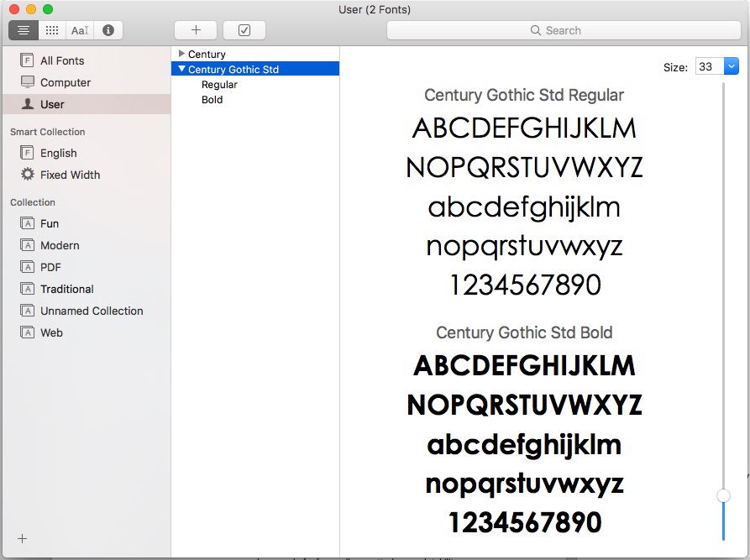Click the Search field

tap(564, 30)
